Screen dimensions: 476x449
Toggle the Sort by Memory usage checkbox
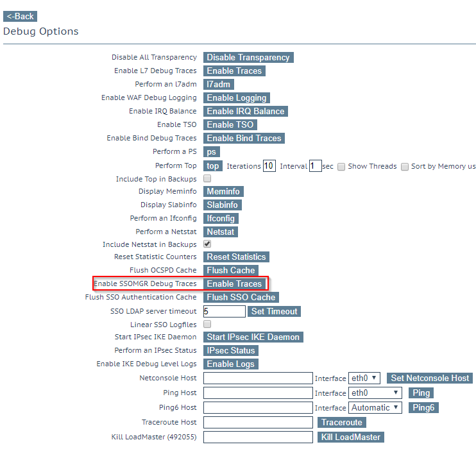[404, 167]
